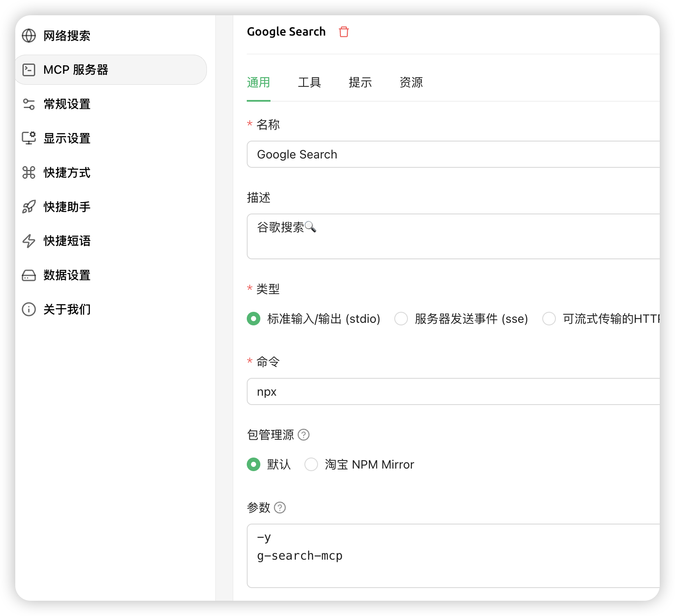
Task: Click the monitor icon beside 显示设置
Action: (x=29, y=138)
